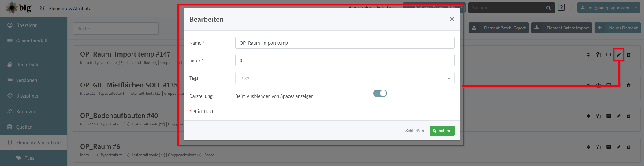
Task: Click sort arrows for OP_Bodenaufbauten
Action: (x=588, y=116)
